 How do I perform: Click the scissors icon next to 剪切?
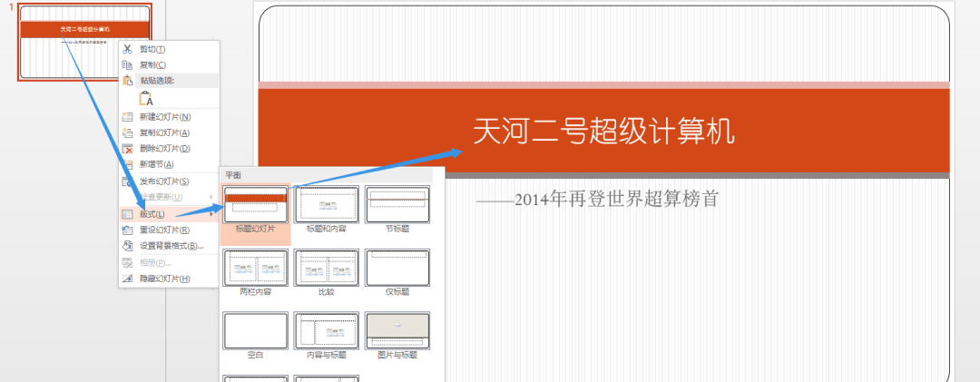click(128, 49)
